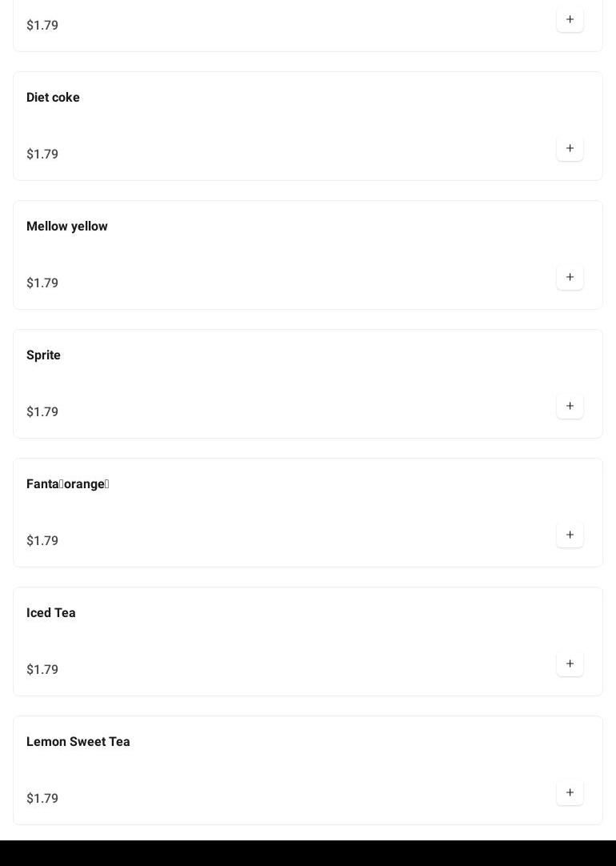616x866 pixels.
Task: Click the Iced Tea $1.79 price
Action: [42, 670]
